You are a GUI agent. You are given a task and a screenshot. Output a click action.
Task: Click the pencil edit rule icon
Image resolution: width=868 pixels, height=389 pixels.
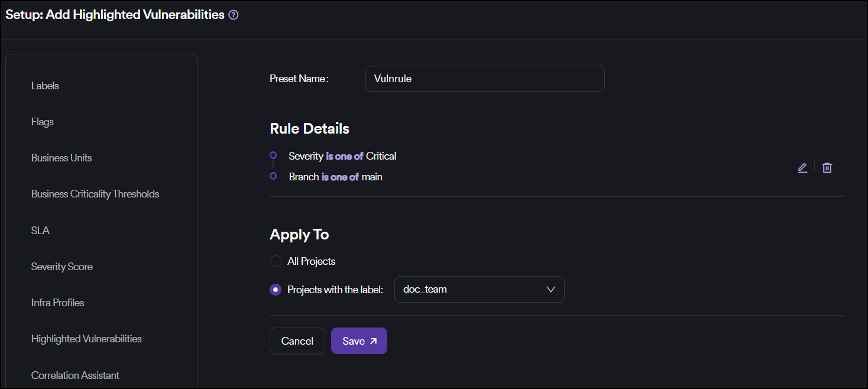pyautogui.click(x=802, y=168)
